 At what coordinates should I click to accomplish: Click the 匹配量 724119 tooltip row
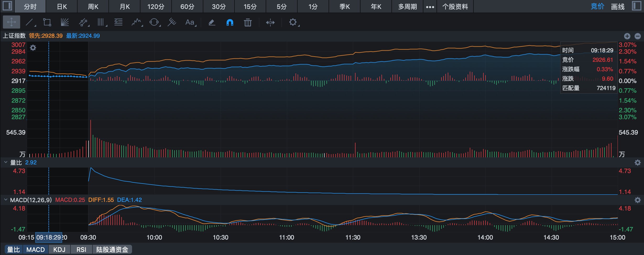tap(589, 88)
